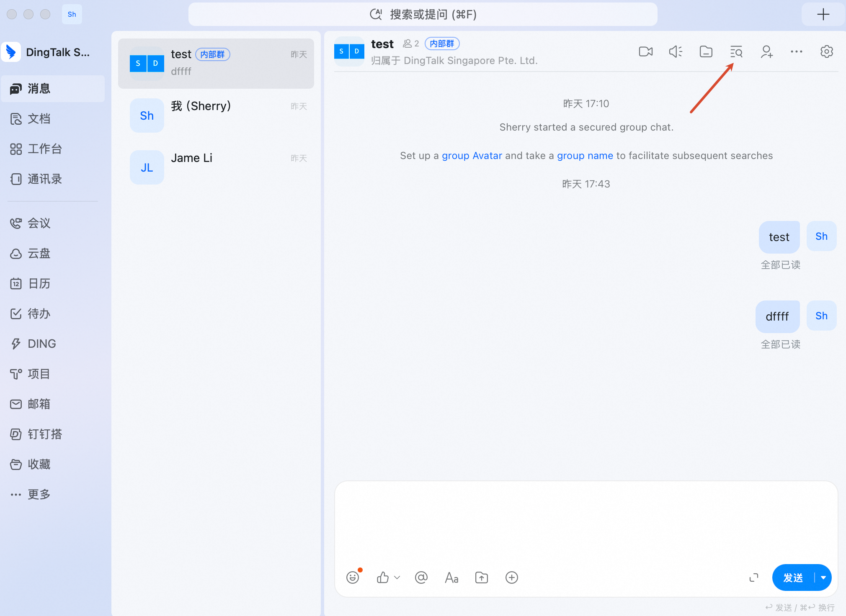Viewport: 846px width, 616px height.
Task: Click 全部已读 under the test message
Action: click(x=780, y=265)
